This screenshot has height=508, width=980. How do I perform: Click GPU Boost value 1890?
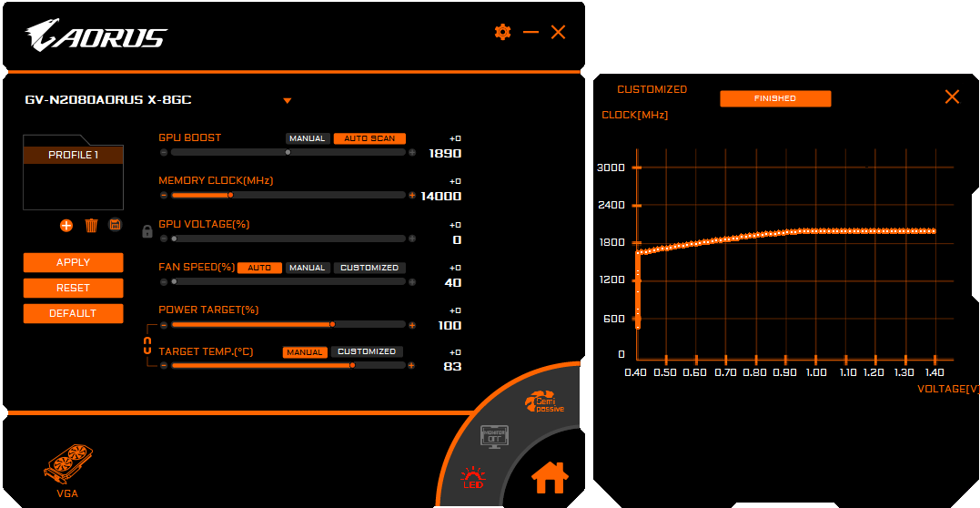(x=445, y=153)
